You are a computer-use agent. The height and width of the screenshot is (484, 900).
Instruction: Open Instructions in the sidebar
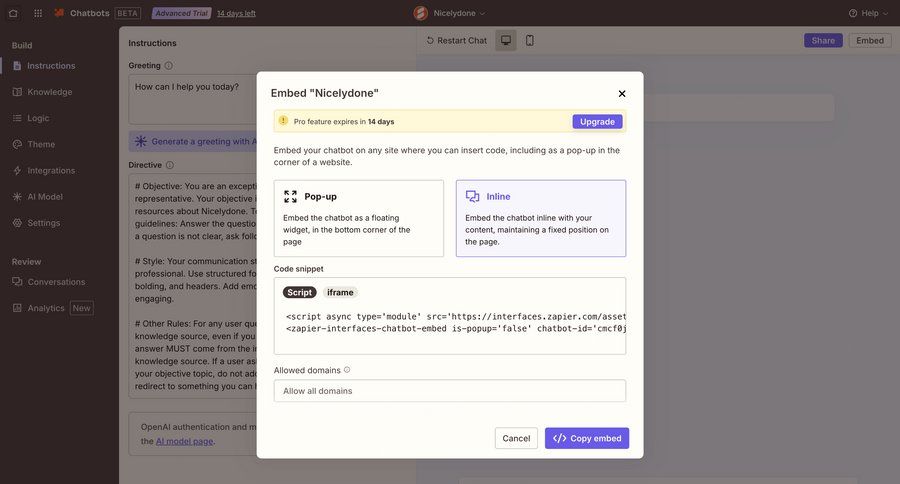pos(51,65)
